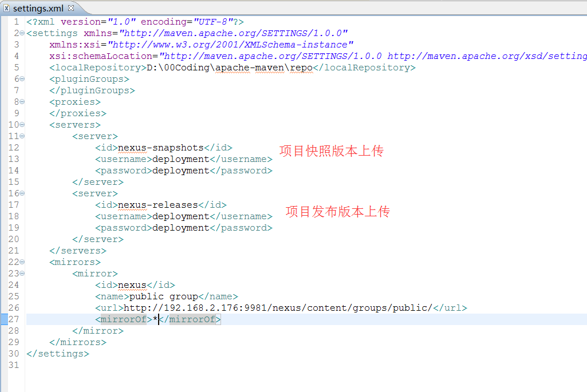Click the deployment password on line 14
This screenshot has width=587, height=392.
click(181, 171)
